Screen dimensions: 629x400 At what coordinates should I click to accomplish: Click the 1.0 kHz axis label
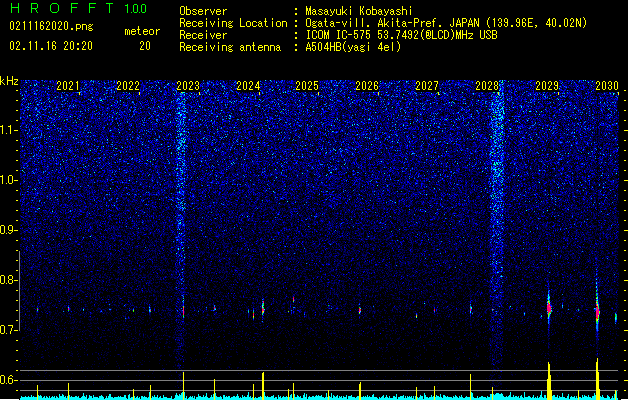tap(9, 180)
